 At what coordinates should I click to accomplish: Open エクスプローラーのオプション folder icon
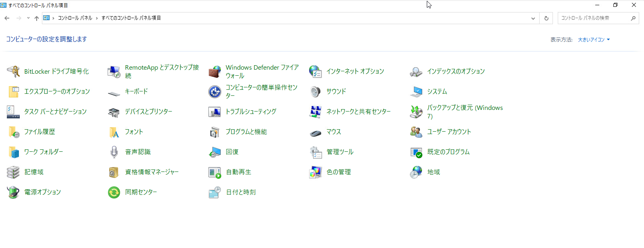[13, 92]
